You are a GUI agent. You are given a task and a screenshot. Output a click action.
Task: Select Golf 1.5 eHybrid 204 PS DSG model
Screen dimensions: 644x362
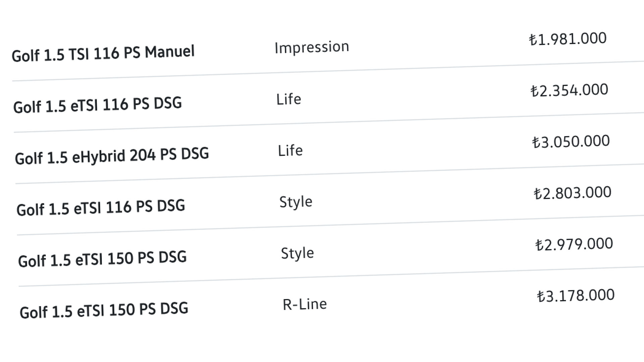click(x=112, y=156)
